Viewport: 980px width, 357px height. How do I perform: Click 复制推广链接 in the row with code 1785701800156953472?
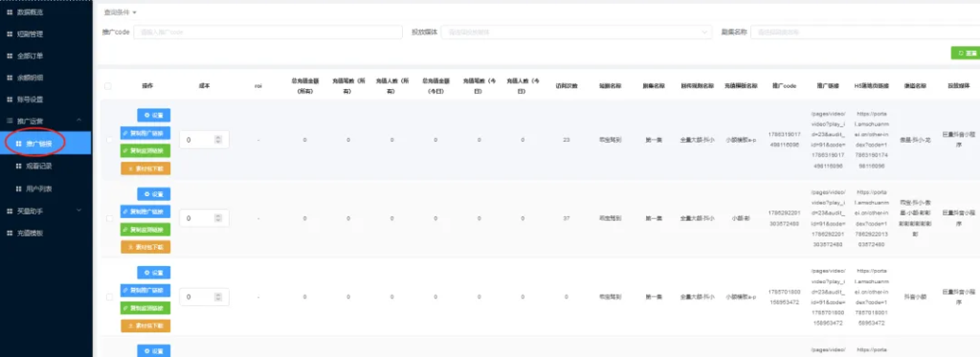[145, 291]
